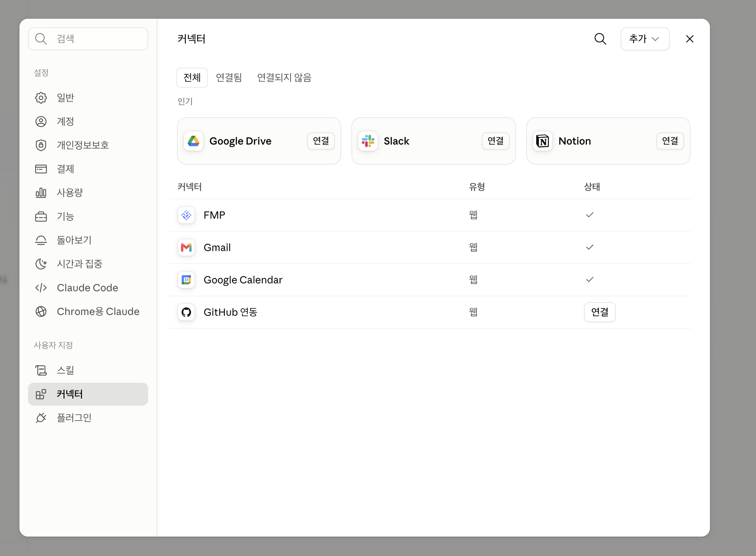Open 사용량 via the bar chart icon
756x556 pixels.
(41, 193)
